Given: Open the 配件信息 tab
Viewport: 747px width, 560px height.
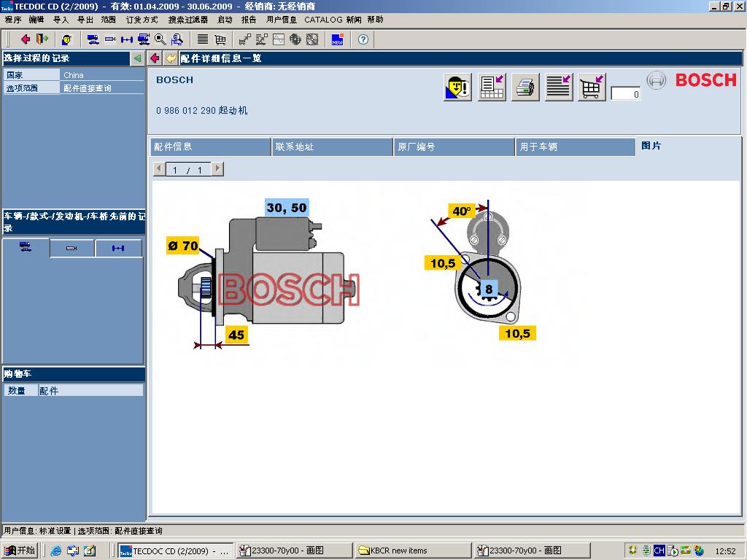Looking at the screenshot, I should [x=211, y=147].
